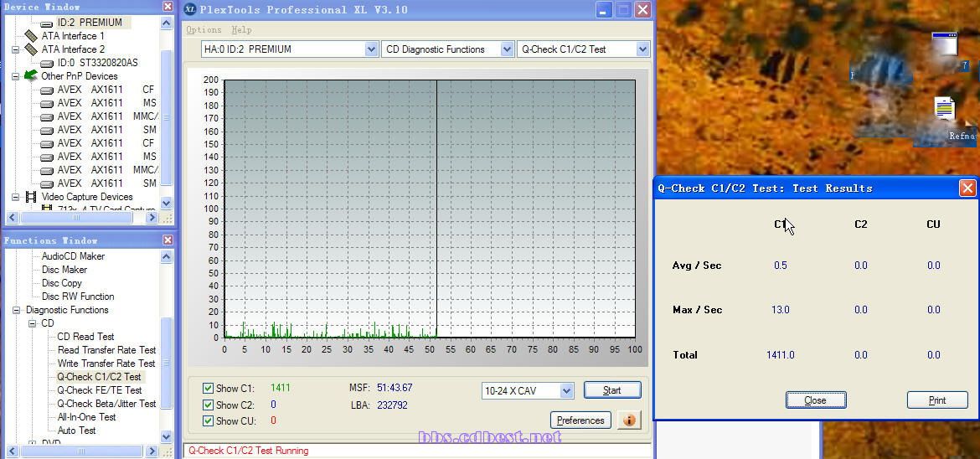Select AudioCD Maker in Functions Window
The height and width of the screenshot is (459, 980).
pyautogui.click(x=73, y=256)
